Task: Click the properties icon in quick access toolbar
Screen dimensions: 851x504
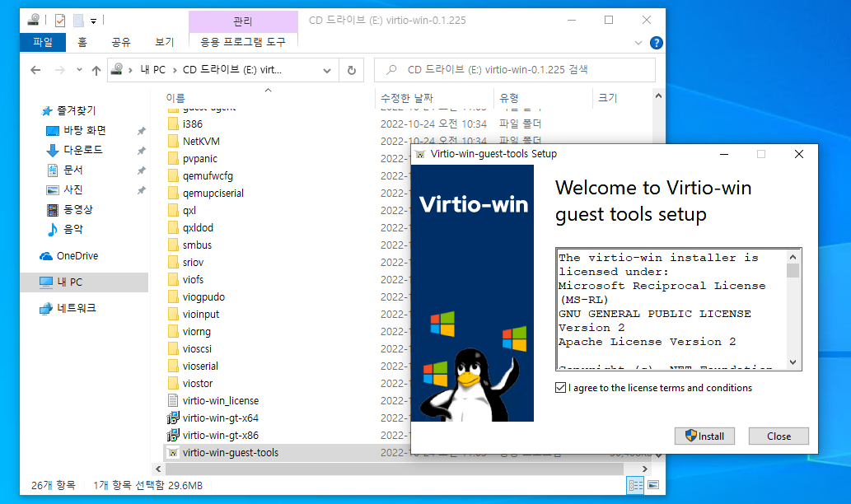Action: pyautogui.click(x=59, y=21)
